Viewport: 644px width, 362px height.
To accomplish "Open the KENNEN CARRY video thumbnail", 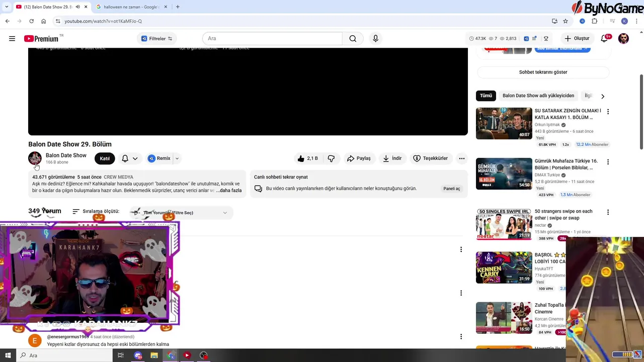I will pos(504,267).
